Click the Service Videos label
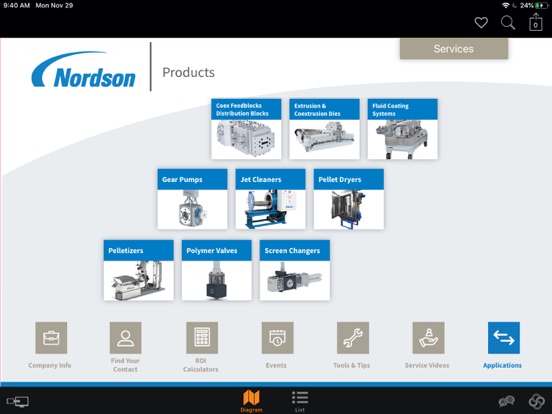This screenshot has width=552, height=414. (427, 365)
